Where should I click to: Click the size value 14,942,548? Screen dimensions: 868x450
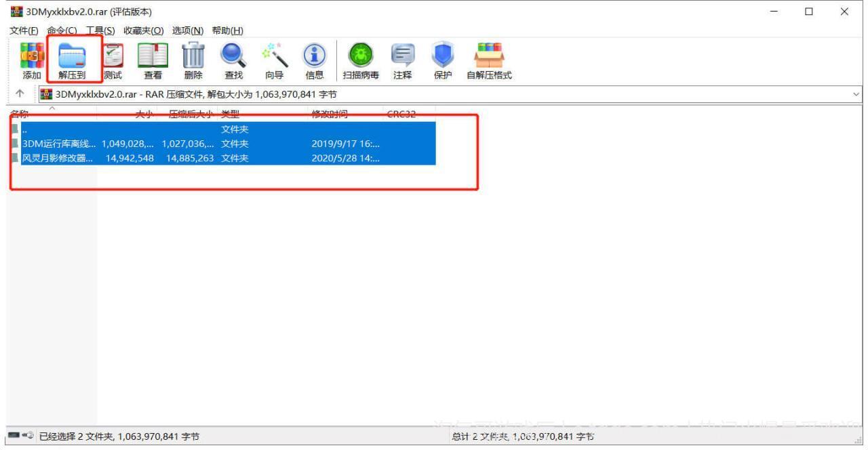[130, 158]
